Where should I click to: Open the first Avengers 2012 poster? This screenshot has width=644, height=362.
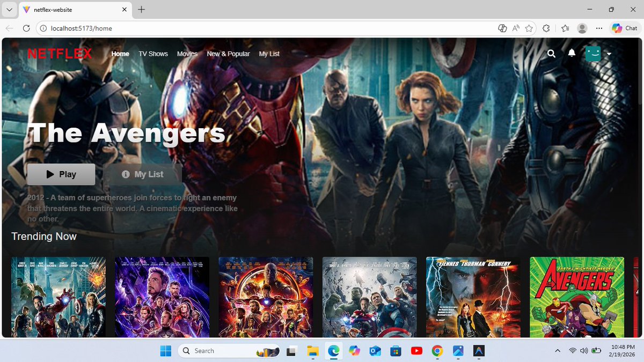[58, 297]
